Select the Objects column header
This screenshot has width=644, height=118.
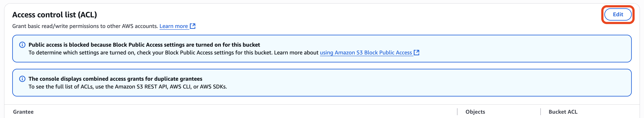click(475, 112)
